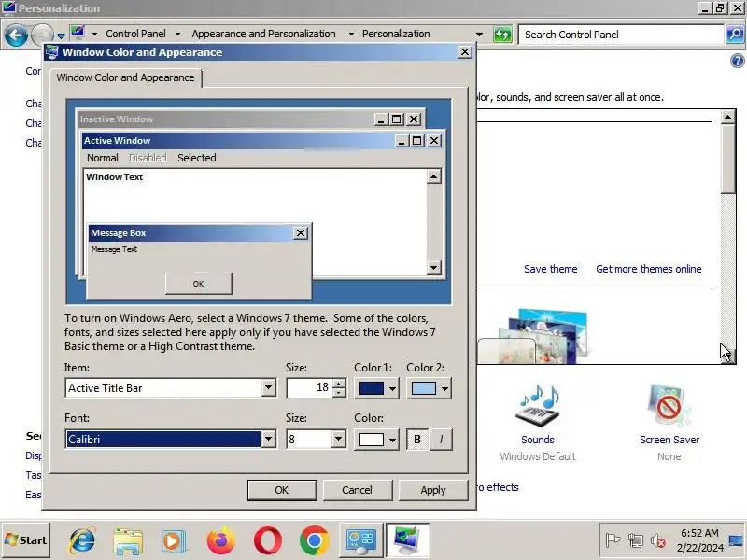
Task: Restore down the Personalization window
Action: 719,7
